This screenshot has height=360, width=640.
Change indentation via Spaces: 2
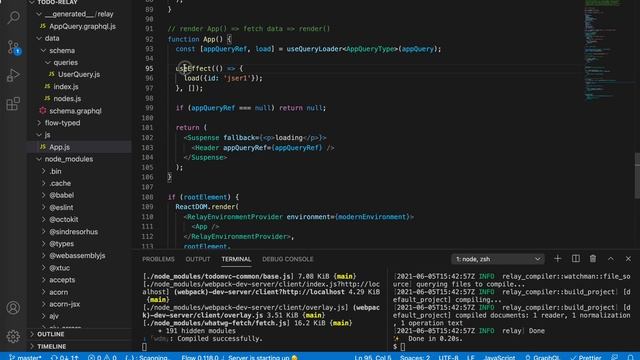tap(415, 357)
